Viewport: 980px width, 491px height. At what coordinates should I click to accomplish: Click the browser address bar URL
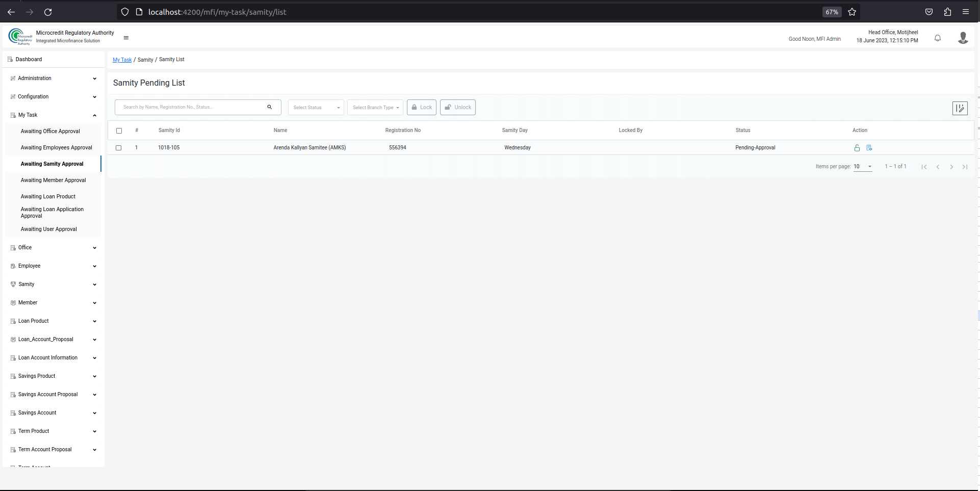coord(217,12)
